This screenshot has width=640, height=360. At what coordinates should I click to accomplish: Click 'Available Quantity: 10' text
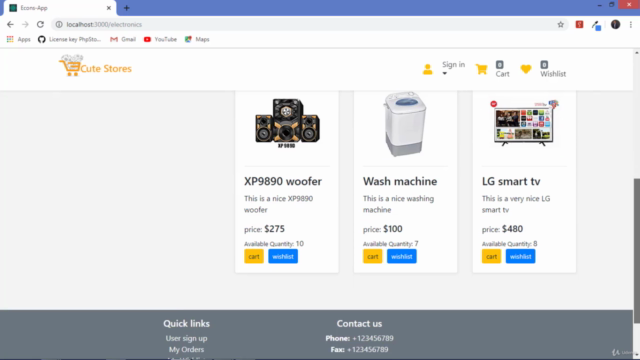click(x=274, y=244)
